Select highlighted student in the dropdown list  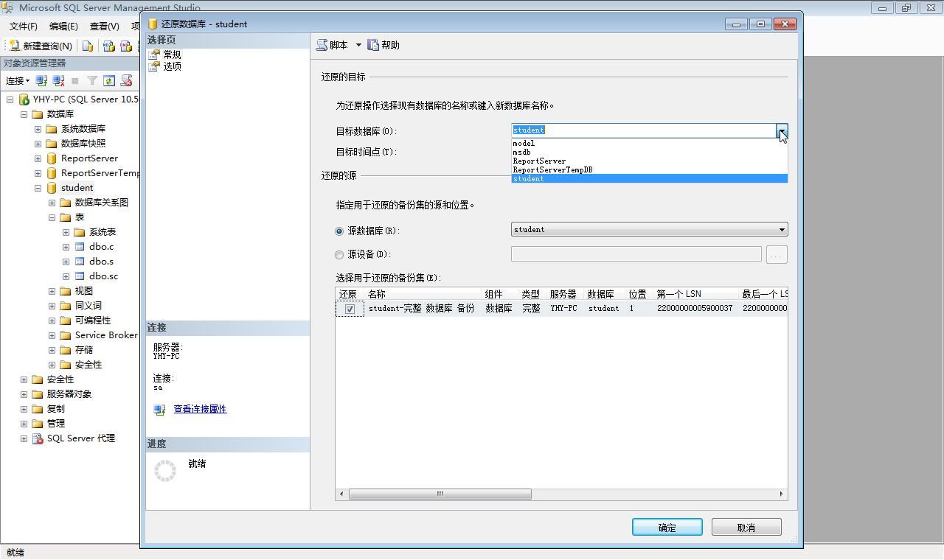[650, 179]
